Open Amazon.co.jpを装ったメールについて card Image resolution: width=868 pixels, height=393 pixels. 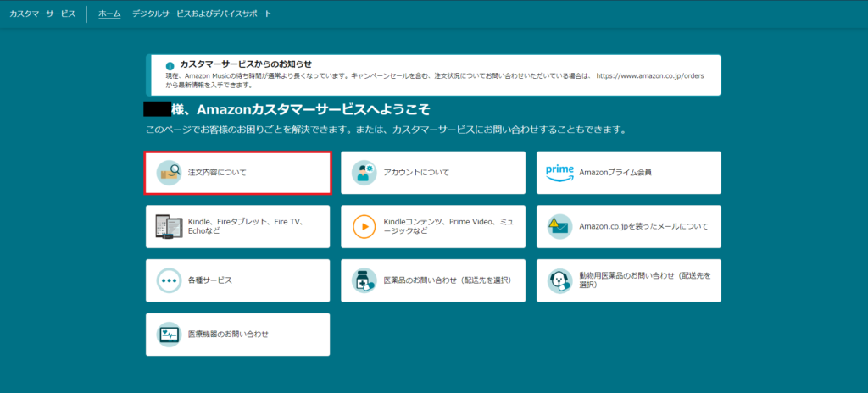(x=628, y=226)
